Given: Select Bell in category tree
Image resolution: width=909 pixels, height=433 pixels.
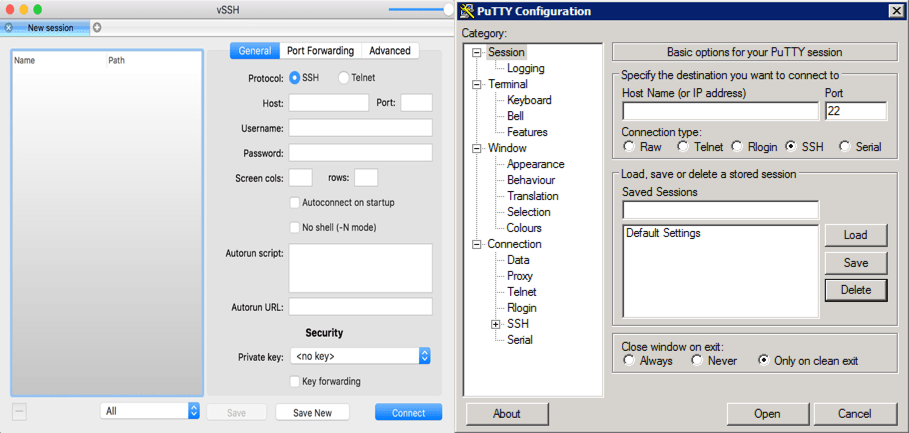Looking at the screenshot, I should (515, 116).
